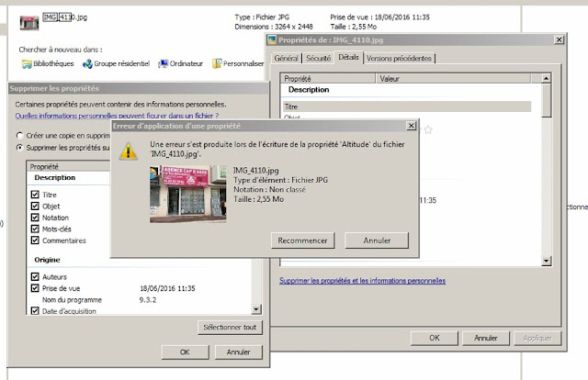588x380 pixels.
Task: Uncheck the Titre checkbox
Action: 35,195
